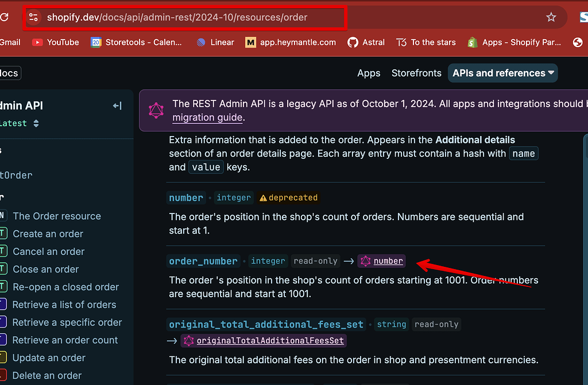Select Retrieve a specific order
The width and height of the screenshot is (588, 385).
67,322
